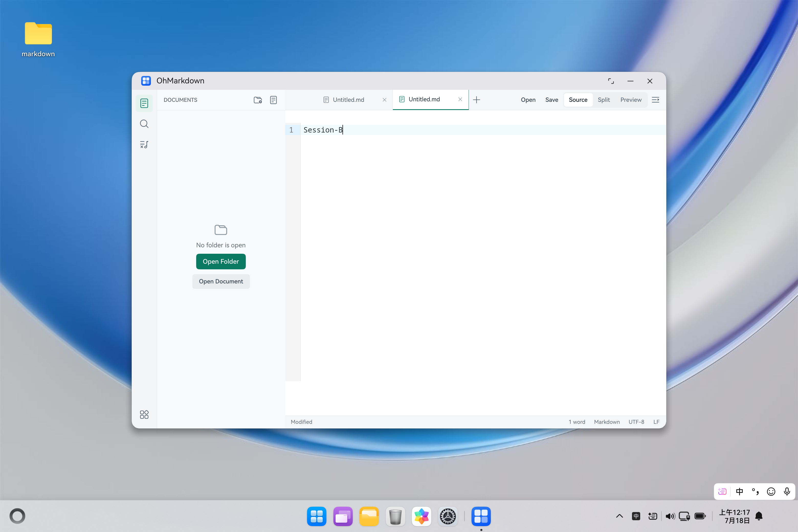This screenshot has height=532, width=798.
Task: Open the editor menu icon beside Preview
Action: (x=656, y=100)
